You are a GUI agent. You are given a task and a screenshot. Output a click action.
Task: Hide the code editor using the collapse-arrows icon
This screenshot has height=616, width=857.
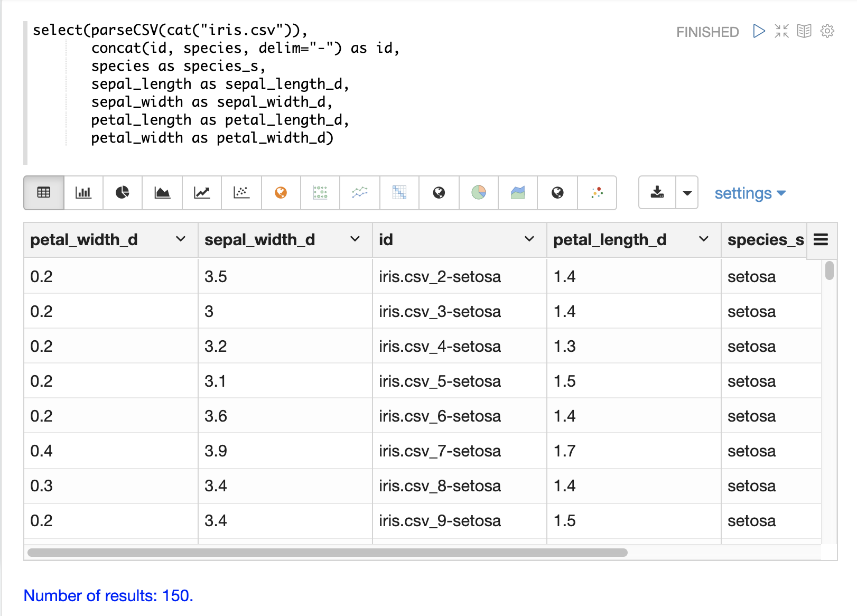tap(781, 32)
